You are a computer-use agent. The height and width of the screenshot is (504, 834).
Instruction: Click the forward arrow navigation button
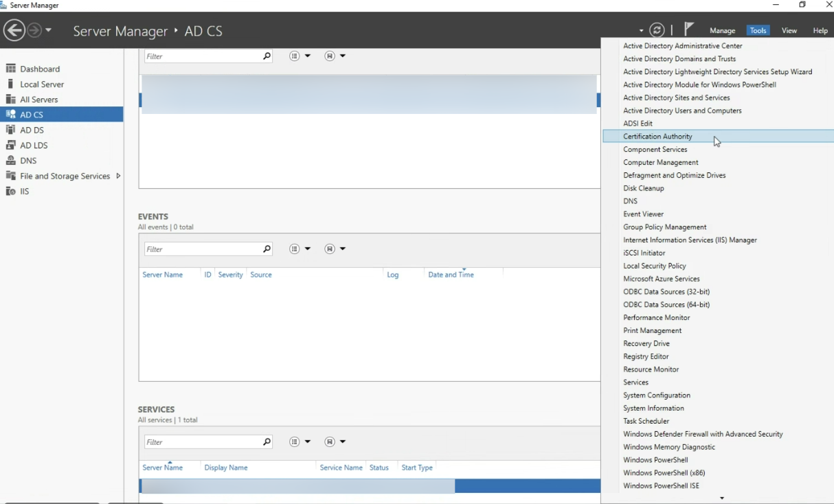(x=34, y=30)
